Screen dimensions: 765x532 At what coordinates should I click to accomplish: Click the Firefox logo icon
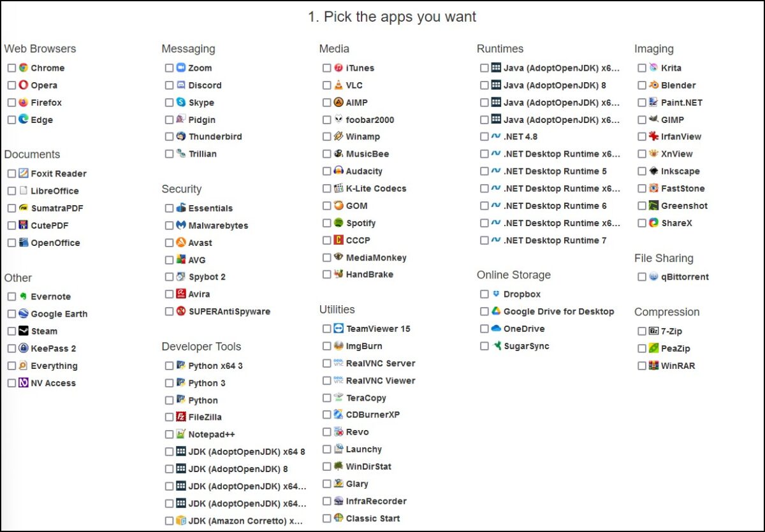tap(24, 102)
